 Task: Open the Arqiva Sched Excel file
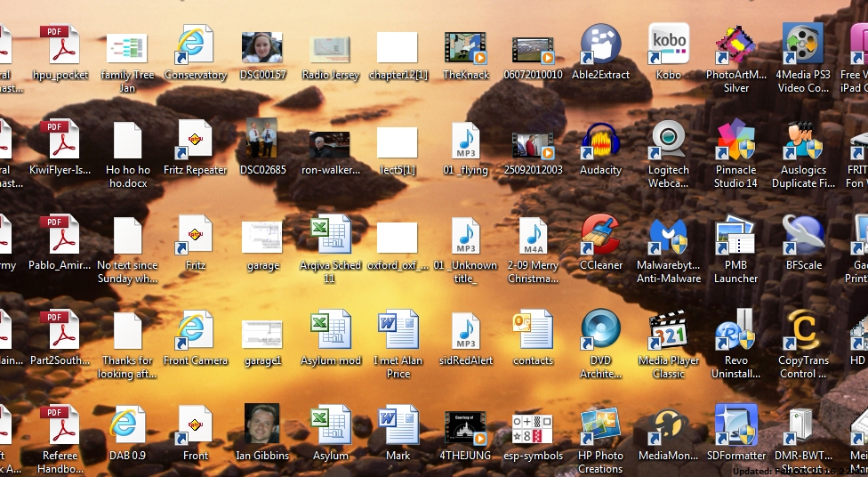[330, 236]
